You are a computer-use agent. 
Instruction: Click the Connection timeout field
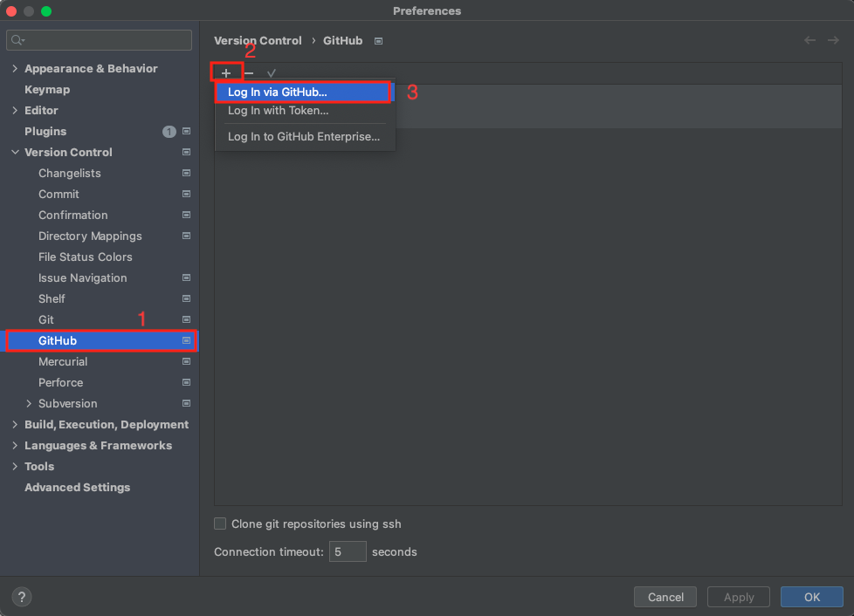348,551
